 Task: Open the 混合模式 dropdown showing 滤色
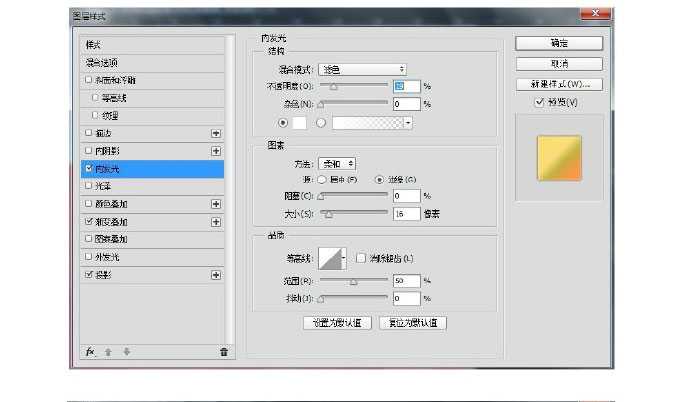pos(362,69)
